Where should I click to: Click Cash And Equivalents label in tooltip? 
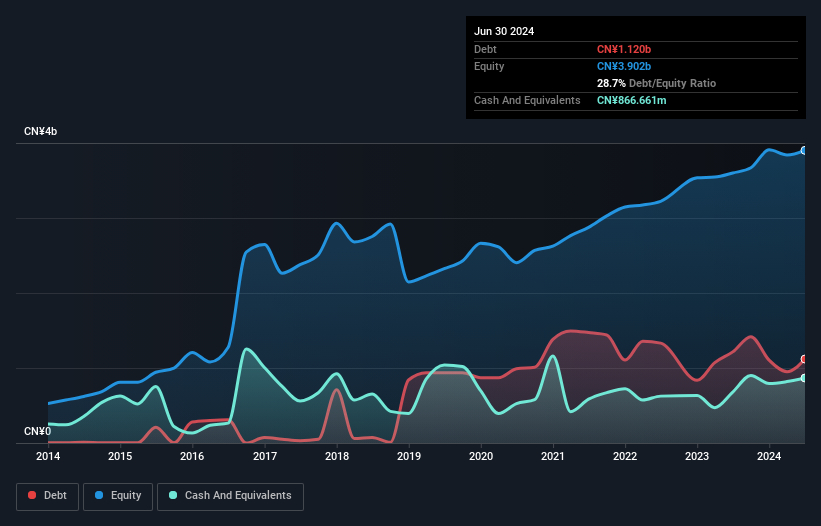527,100
